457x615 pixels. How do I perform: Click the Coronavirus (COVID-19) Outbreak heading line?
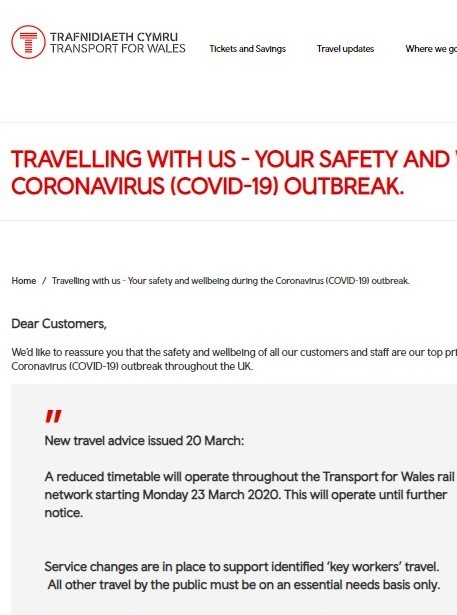coord(208,186)
